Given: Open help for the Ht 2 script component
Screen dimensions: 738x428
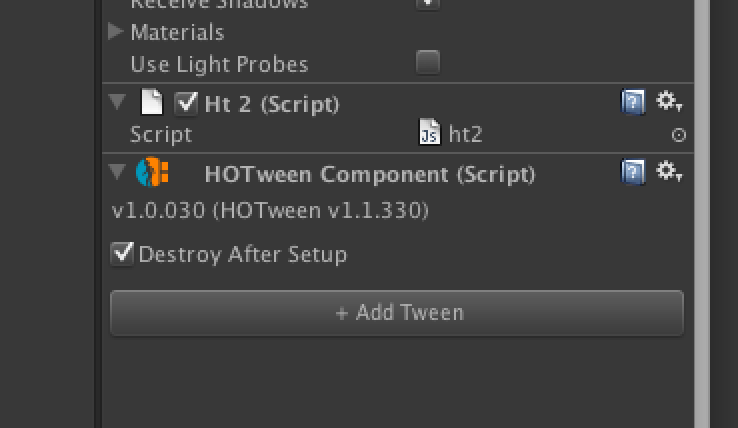Looking at the screenshot, I should click(x=633, y=102).
